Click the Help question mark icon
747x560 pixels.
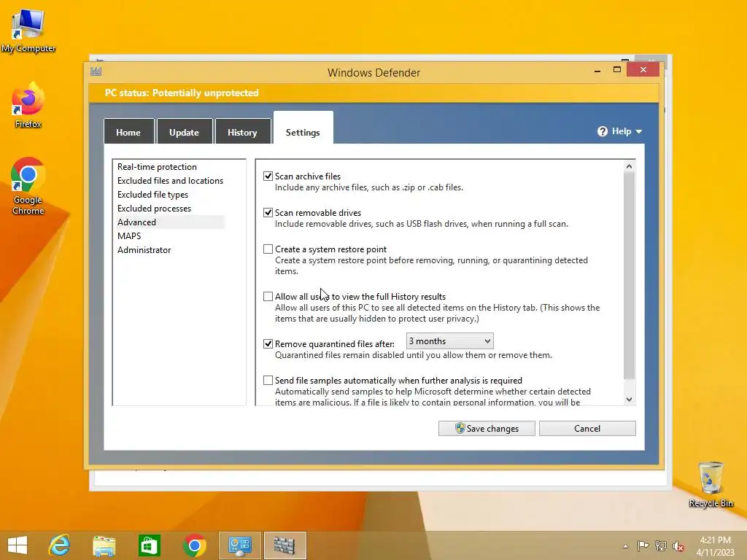[602, 131]
